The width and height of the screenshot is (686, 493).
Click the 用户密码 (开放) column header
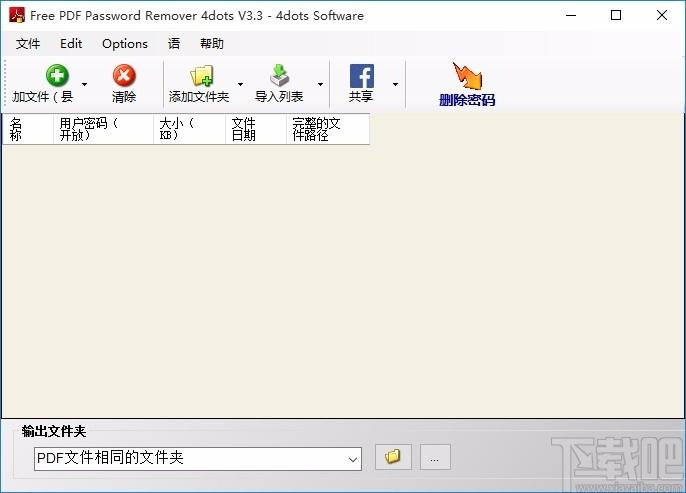[103, 129]
